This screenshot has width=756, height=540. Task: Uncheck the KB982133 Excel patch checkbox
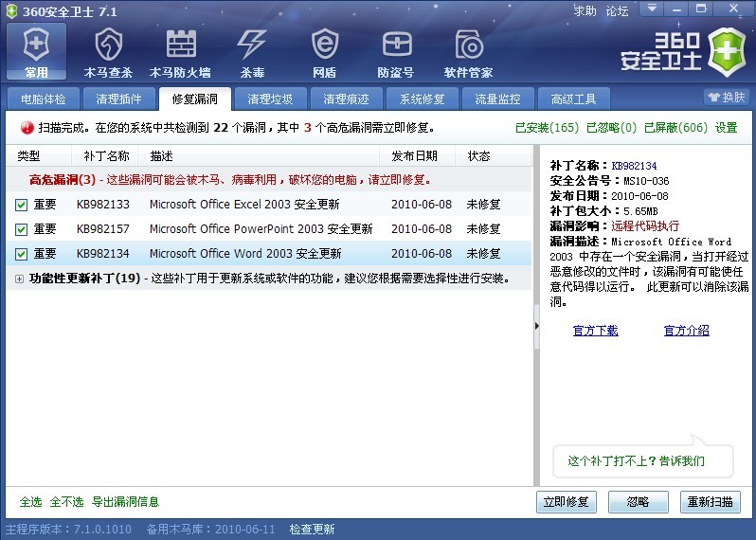pyautogui.click(x=21, y=205)
